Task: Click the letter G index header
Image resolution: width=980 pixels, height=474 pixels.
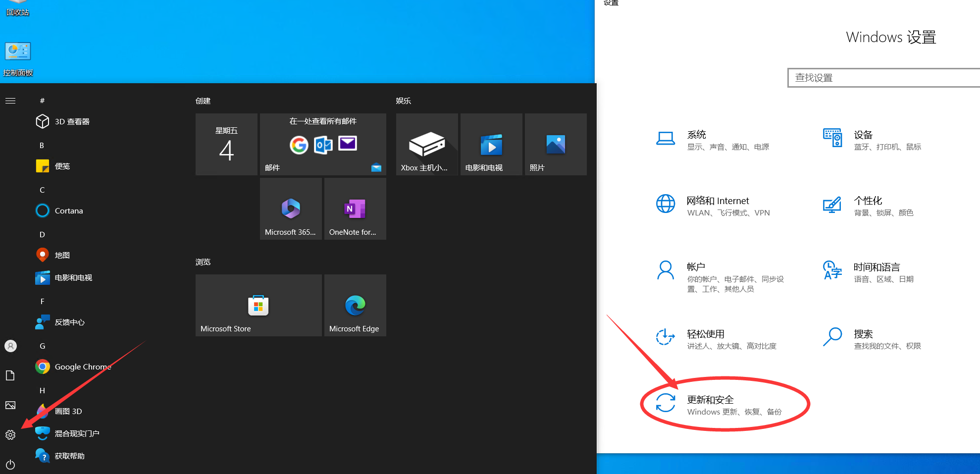Action: click(42, 346)
